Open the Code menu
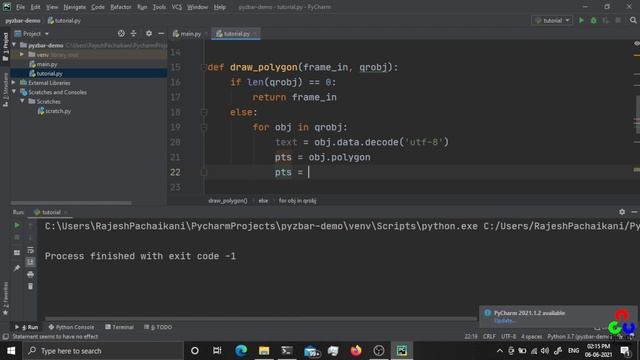Viewport: 640px width, 360px height. pyautogui.click(x=98, y=7)
